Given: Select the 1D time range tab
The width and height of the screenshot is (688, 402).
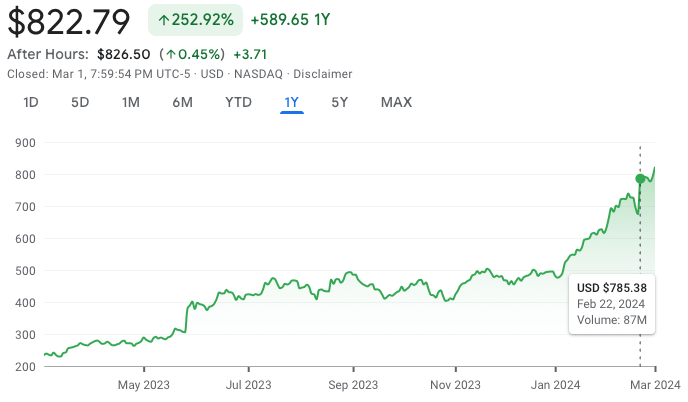Looking at the screenshot, I should point(31,102).
